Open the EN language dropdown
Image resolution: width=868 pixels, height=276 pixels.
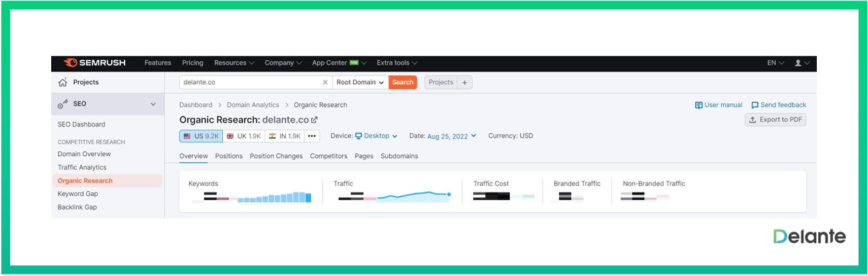click(x=775, y=63)
